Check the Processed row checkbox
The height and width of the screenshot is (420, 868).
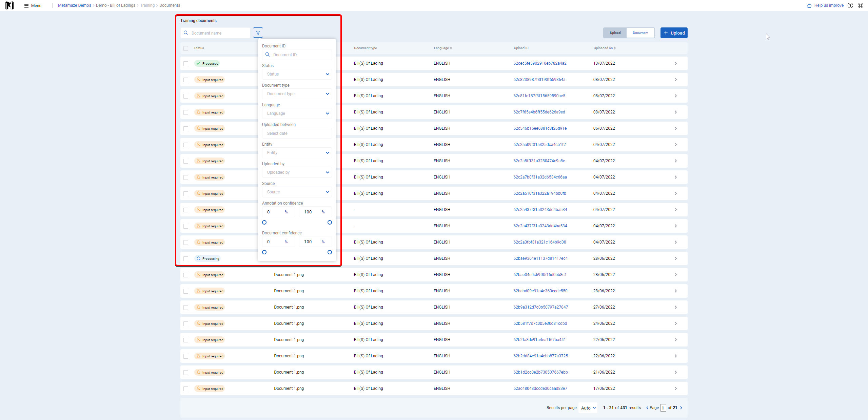pos(186,64)
